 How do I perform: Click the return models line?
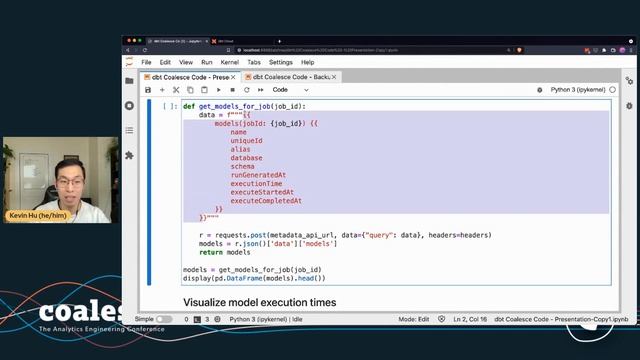pyautogui.click(x=224, y=252)
